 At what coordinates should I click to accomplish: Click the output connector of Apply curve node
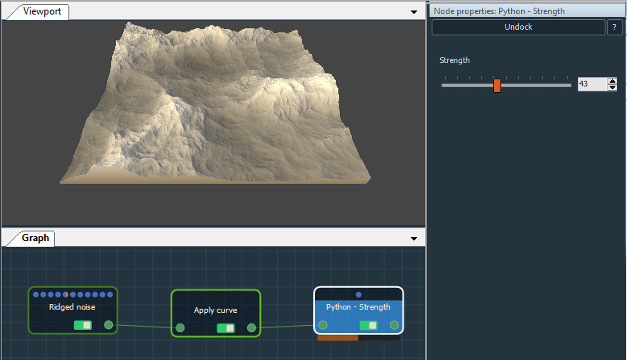tap(252, 328)
